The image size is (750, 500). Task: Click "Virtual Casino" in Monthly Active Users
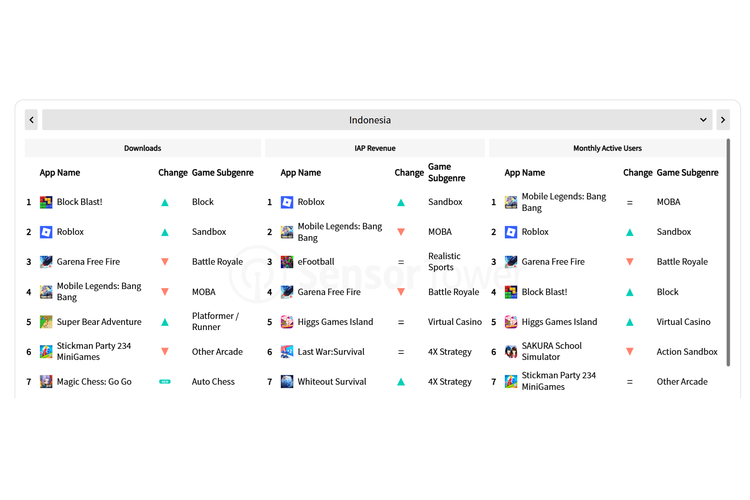[684, 322]
